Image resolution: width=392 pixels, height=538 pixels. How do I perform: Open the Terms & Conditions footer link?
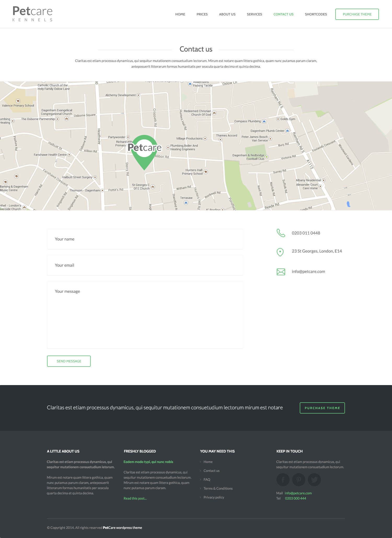(218, 488)
